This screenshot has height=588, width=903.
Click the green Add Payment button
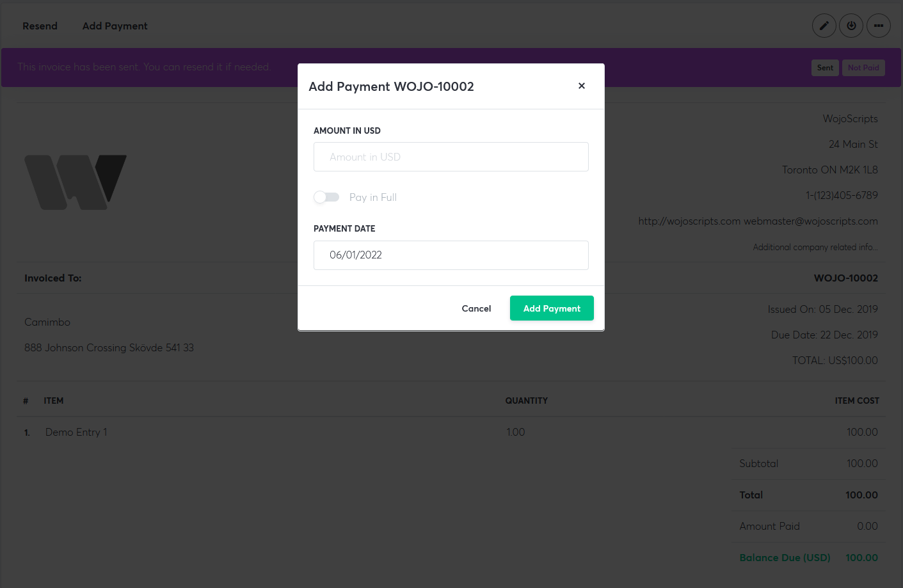[552, 308]
